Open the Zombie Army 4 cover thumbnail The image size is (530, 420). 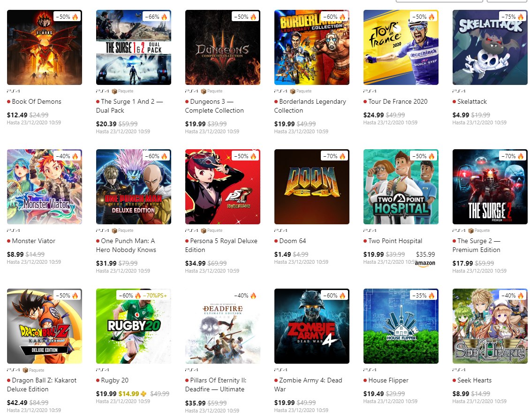click(311, 326)
